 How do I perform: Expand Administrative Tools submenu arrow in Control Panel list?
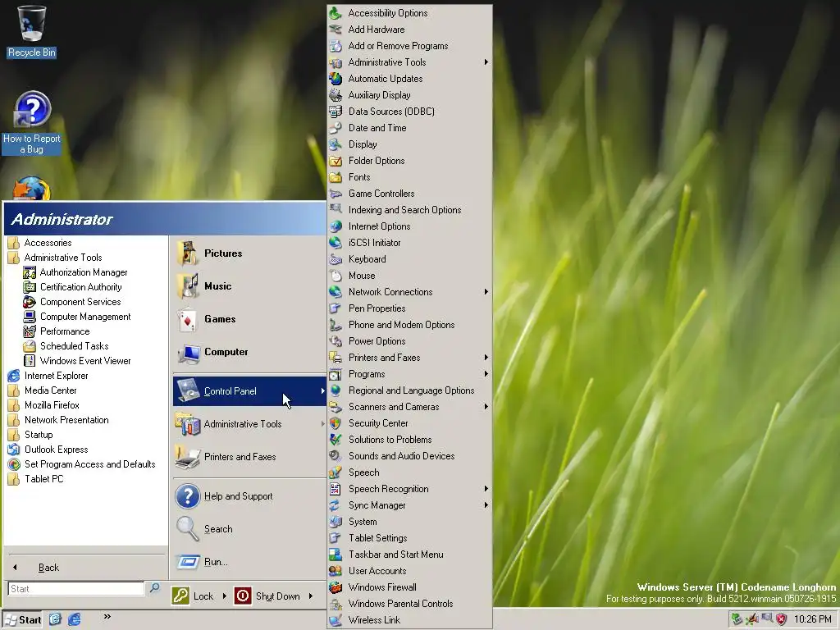[486, 62]
